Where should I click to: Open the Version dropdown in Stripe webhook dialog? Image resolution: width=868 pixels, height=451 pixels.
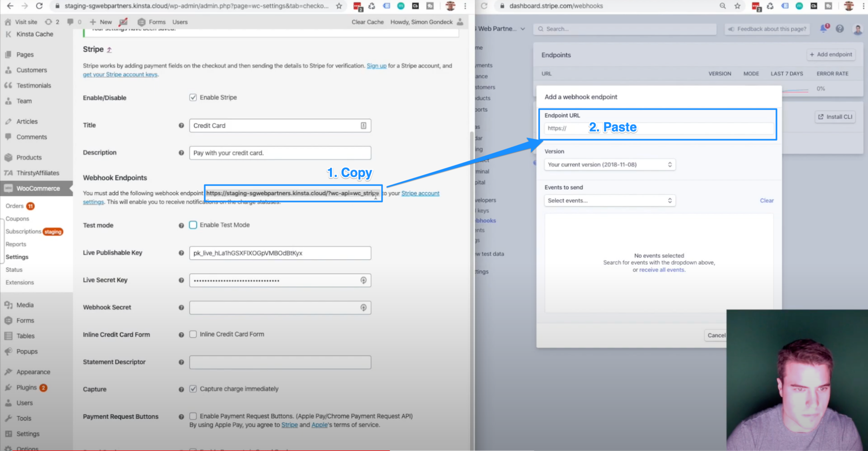click(x=609, y=164)
